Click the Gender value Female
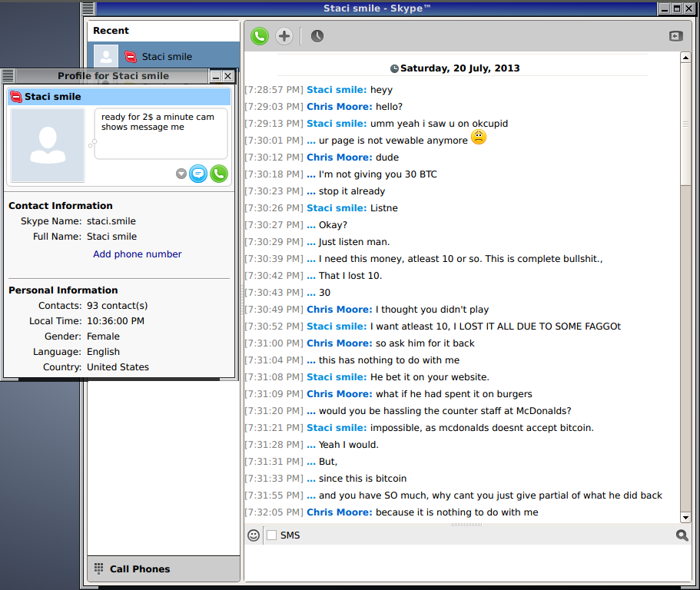Viewport: 700px width, 590px height. pyautogui.click(x=103, y=336)
